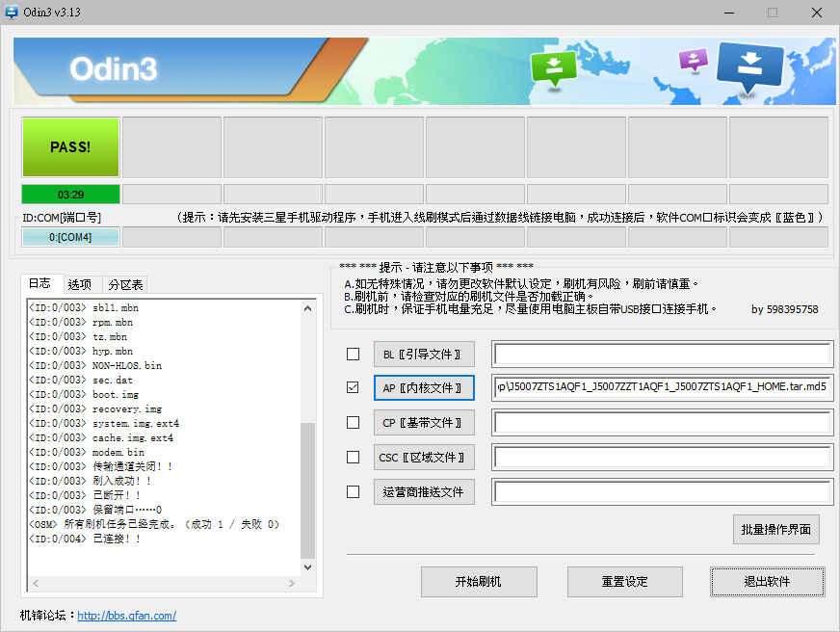
Task: Click the AP file path field
Action: (663, 387)
